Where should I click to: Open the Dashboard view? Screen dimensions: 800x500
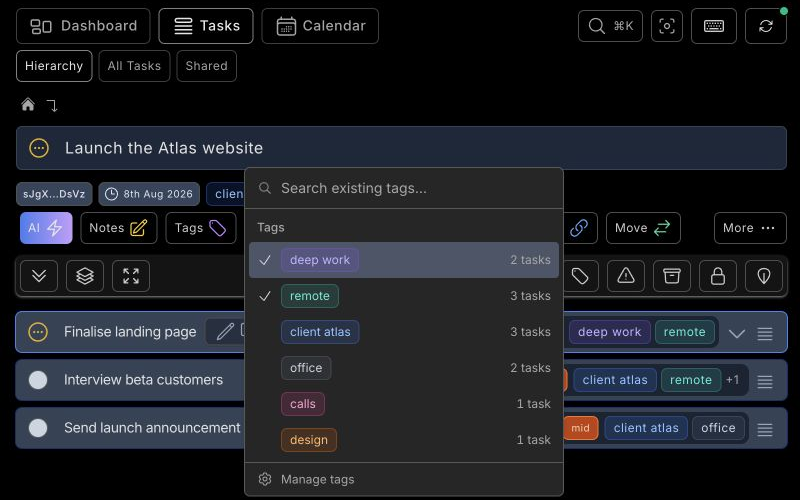point(83,26)
